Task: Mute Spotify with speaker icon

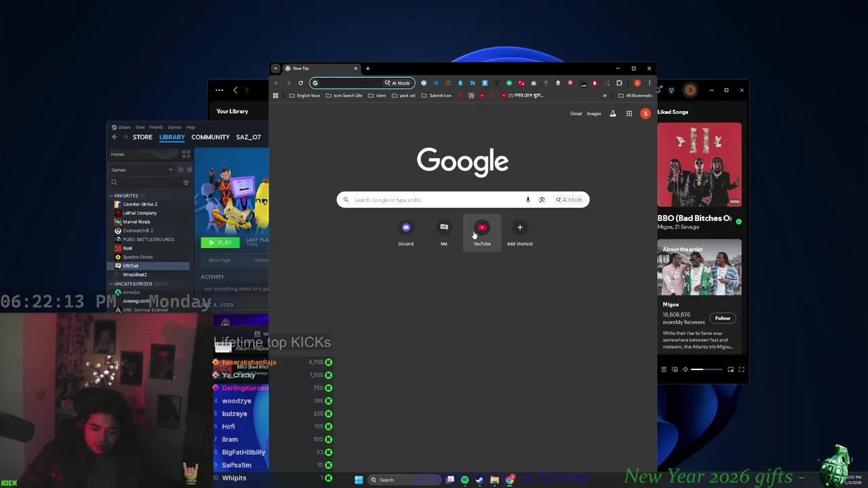Action: pyautogui.click(x=685, y=369)
